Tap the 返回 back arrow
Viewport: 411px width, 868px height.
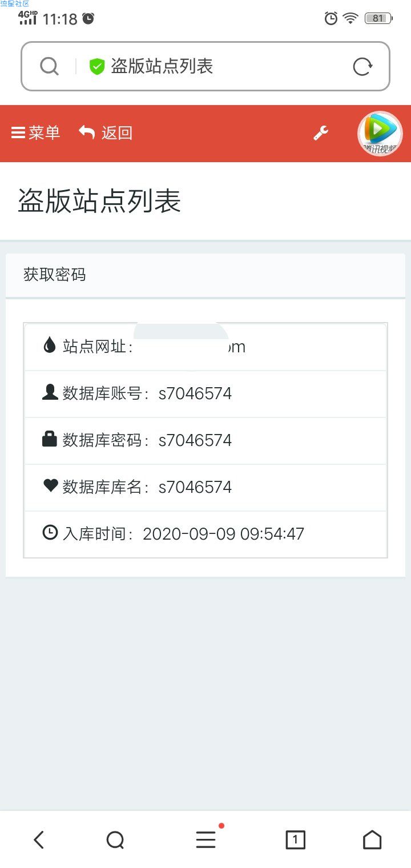tap(106, 133)
